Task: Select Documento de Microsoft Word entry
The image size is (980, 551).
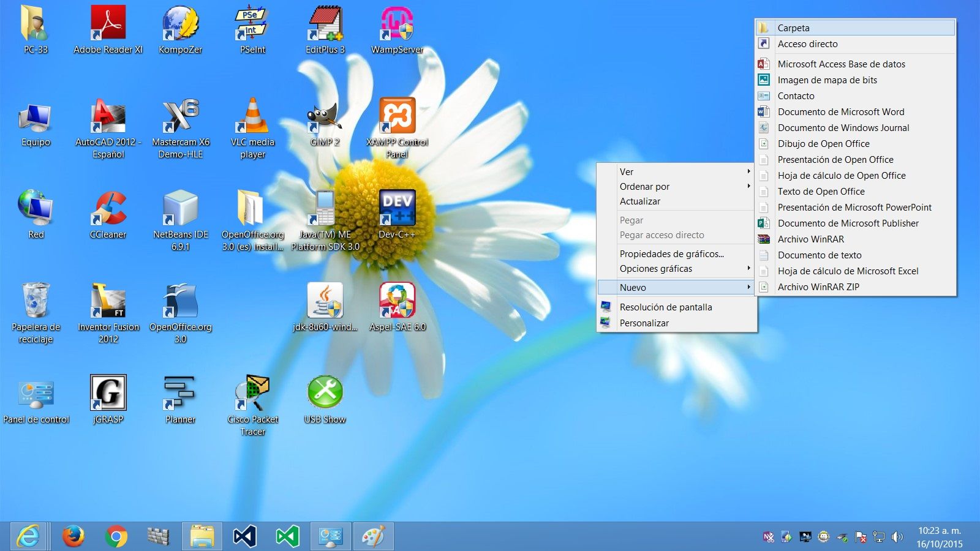Action: pyautogui.click(x=840, y=112)
